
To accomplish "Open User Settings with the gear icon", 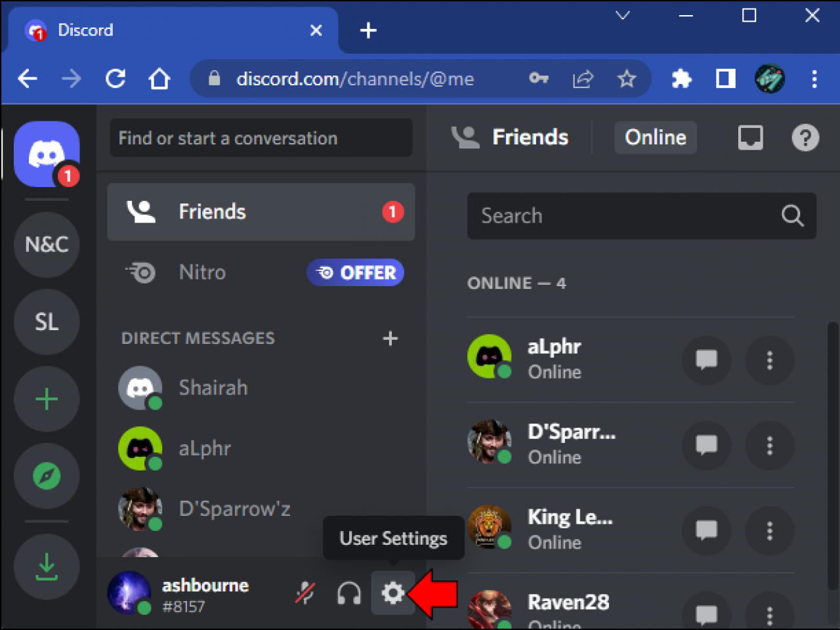I will 392,593.
